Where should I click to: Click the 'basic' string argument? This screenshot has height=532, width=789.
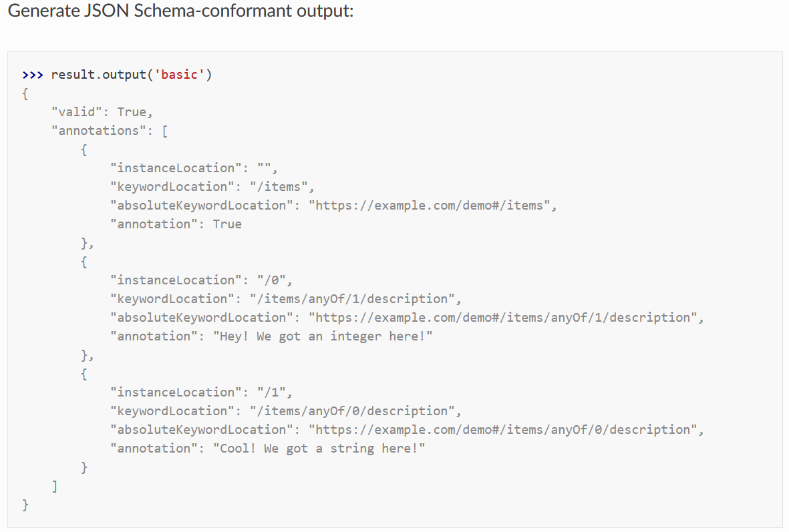179,74
